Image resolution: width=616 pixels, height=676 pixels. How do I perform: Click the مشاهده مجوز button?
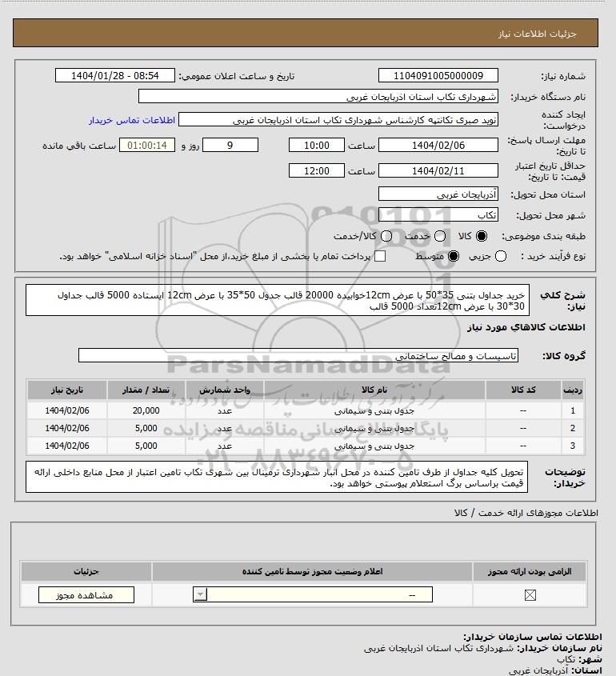tap(86, 595)
